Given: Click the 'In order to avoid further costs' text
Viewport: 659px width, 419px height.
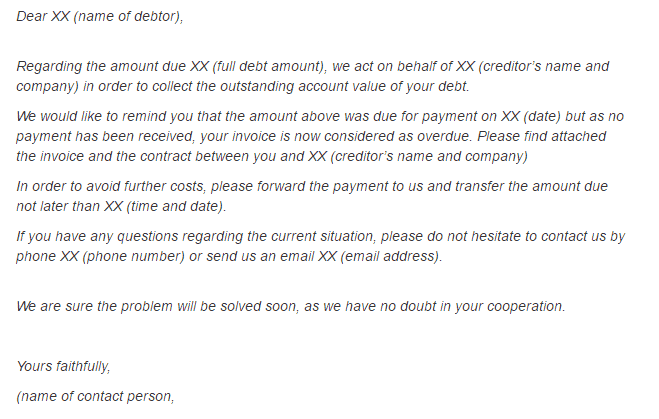Looking at the screenshot, I should click(111, 186).
